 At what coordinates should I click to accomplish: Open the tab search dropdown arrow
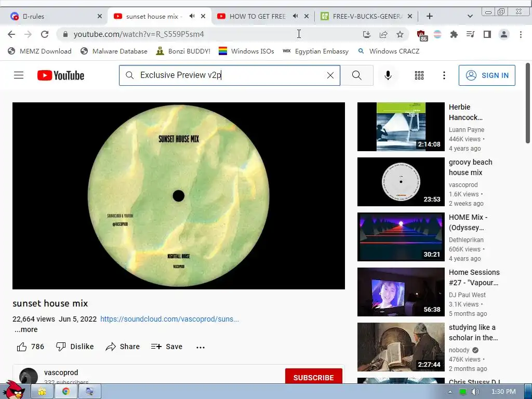(470, 16)
